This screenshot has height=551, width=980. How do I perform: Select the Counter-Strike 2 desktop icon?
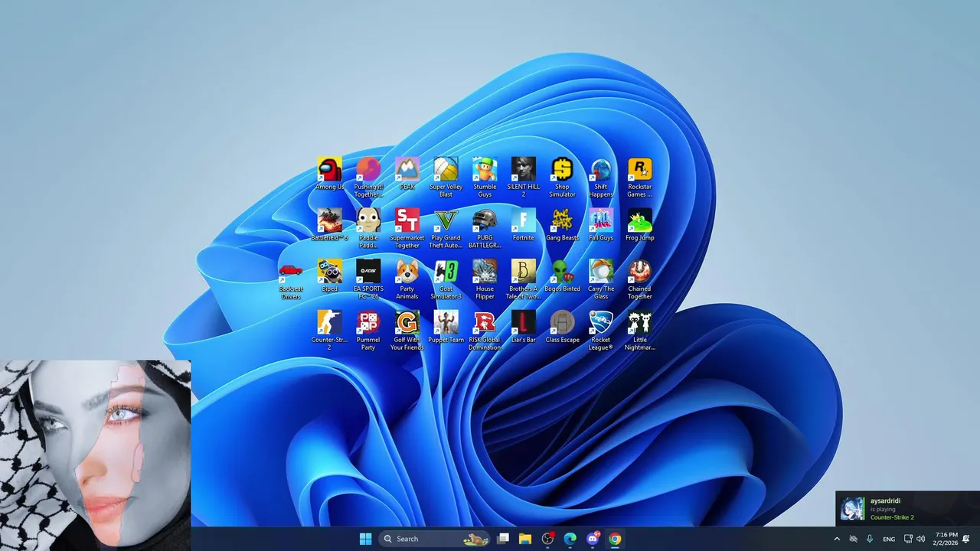(329, 331)
